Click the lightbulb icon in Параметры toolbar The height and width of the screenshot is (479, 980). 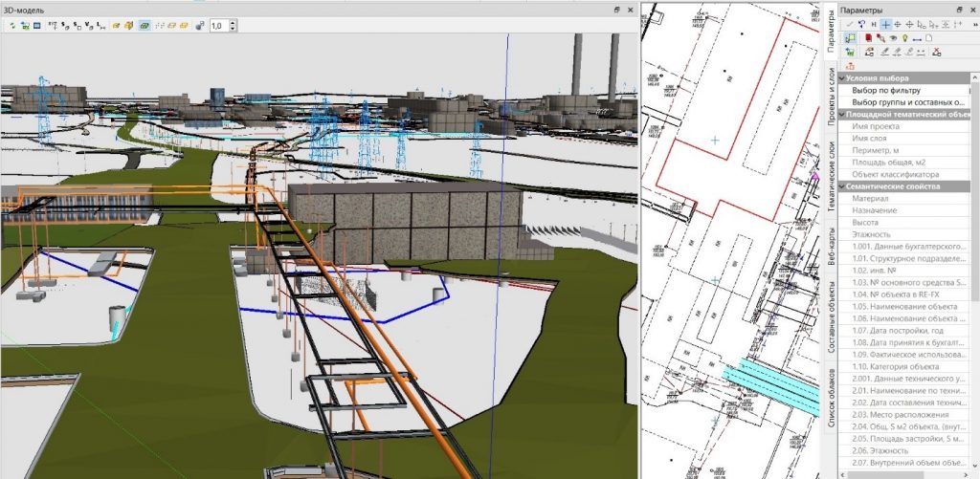(x=902, y=37)
